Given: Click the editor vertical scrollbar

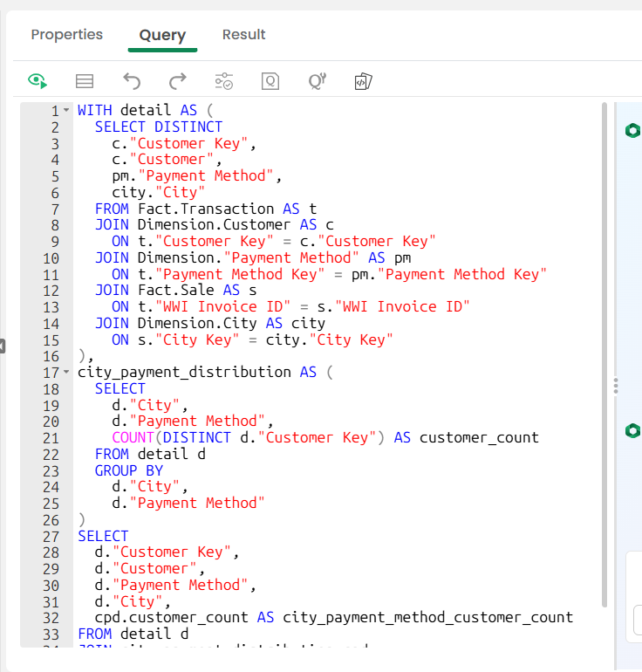Looking at the screenshot, I should [x=604, y=354].
